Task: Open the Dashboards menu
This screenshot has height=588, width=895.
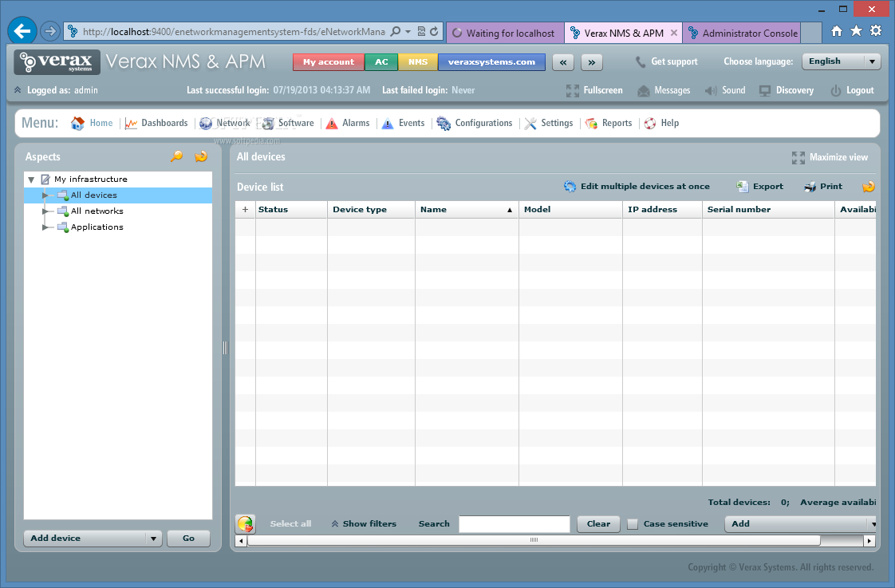Action: tap(156, 123)
